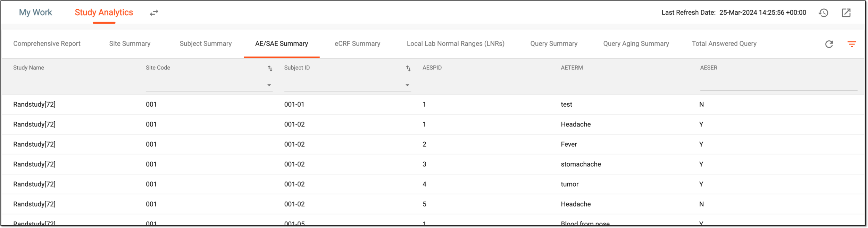Open the Subject Summary tab

click(206, 44)
